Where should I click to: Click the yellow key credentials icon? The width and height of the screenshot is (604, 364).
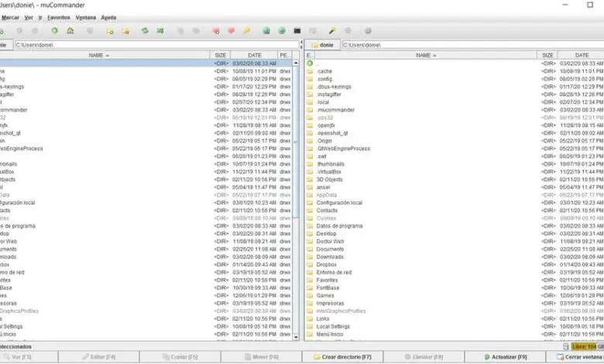[x=246, y=31]
